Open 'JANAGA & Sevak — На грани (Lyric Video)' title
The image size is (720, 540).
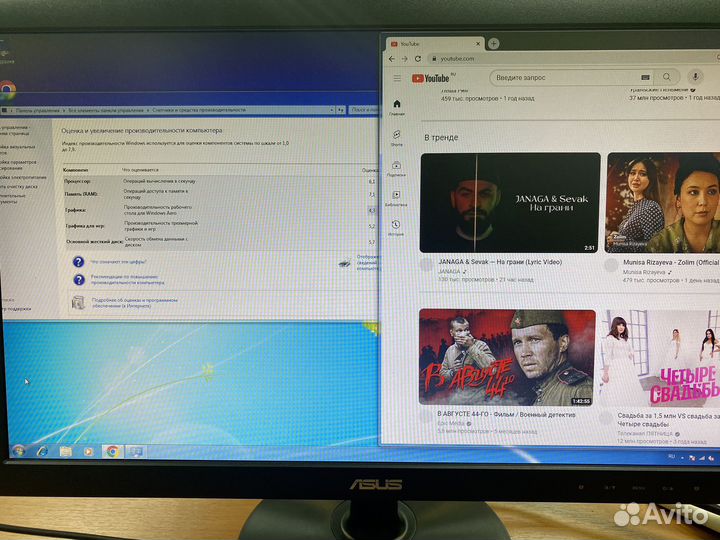tap(500, 262)
